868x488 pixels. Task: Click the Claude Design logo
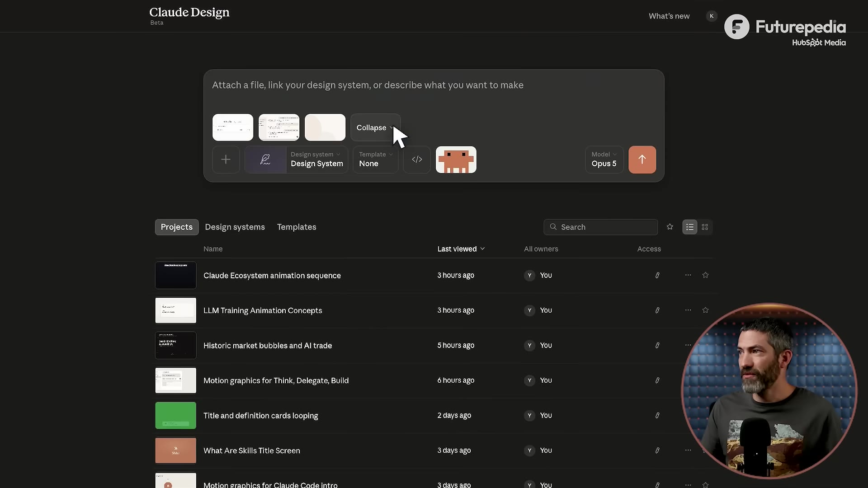(x=189, y=12)
